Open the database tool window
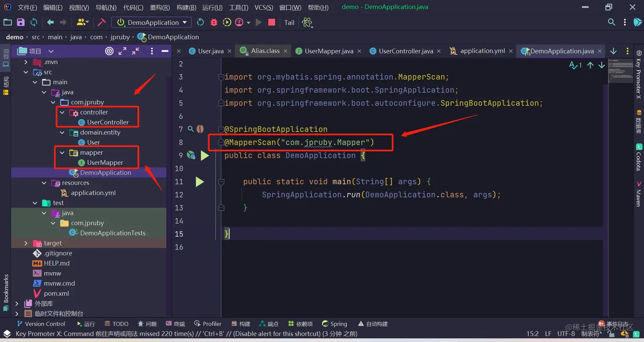Screen dimensions: 644x342 pos(638,122)
